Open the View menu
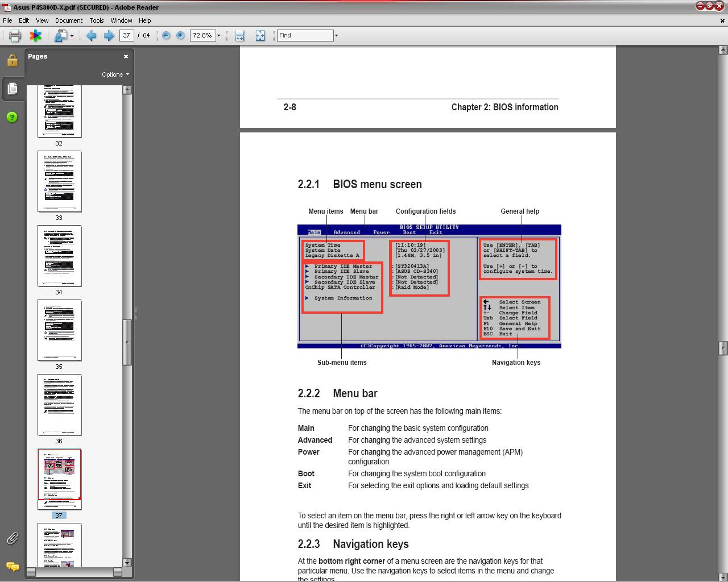This screenshot has width=728, height=582. (42, 20)
